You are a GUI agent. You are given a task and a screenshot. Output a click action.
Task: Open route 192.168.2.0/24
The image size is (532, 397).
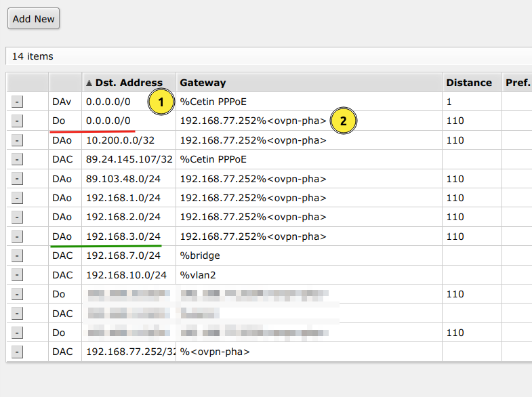pos(123,217)
